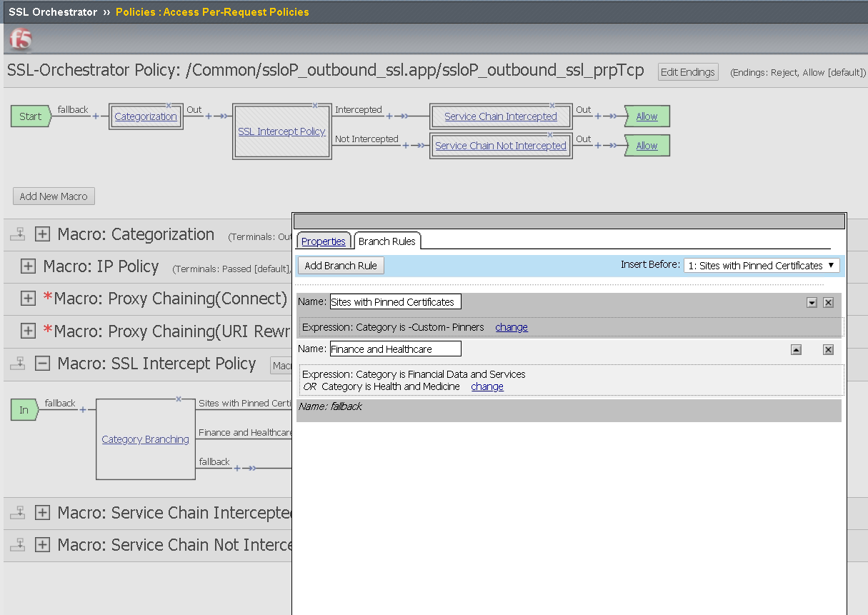
Task: Move Finance and Healthcare rule up
Action: click(796, 350)
